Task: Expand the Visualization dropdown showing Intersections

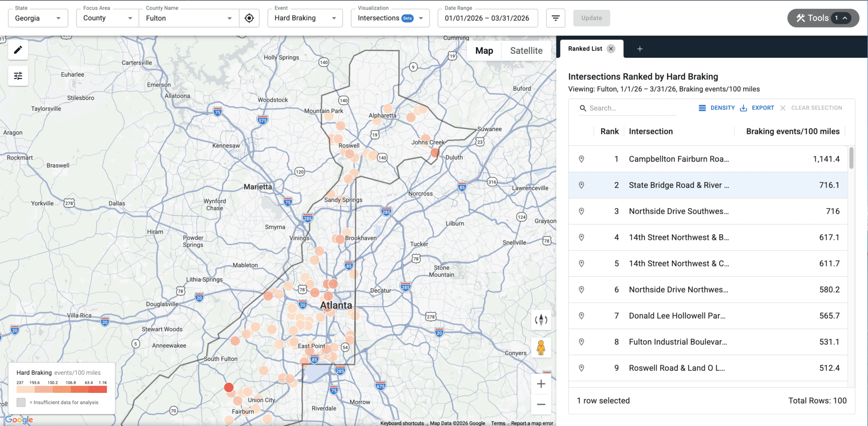Action: coord(390,18)
